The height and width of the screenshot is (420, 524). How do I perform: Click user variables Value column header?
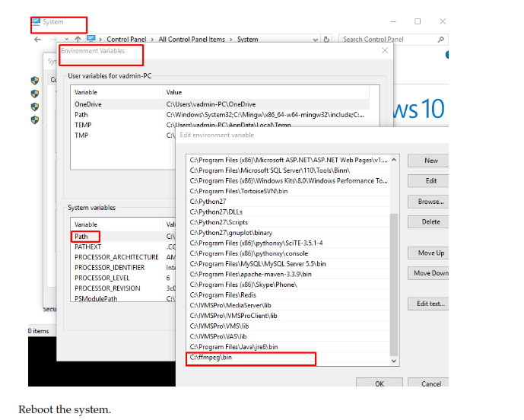tap(266, 92)
